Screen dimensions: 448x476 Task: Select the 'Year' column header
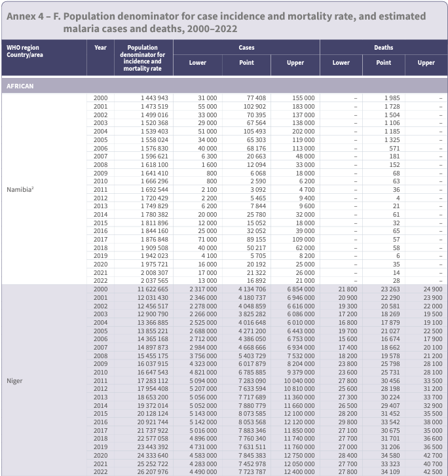[x=100, y=48]
